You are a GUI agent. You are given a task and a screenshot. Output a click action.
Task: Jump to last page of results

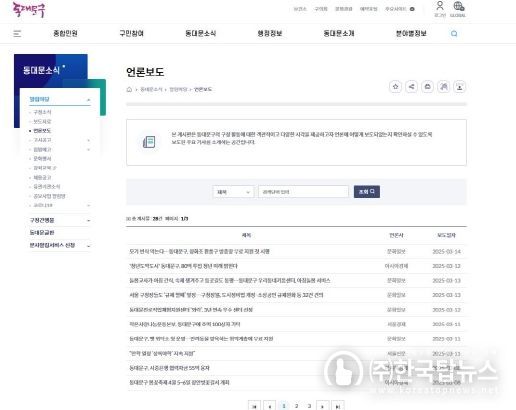[x=338, y=406]
